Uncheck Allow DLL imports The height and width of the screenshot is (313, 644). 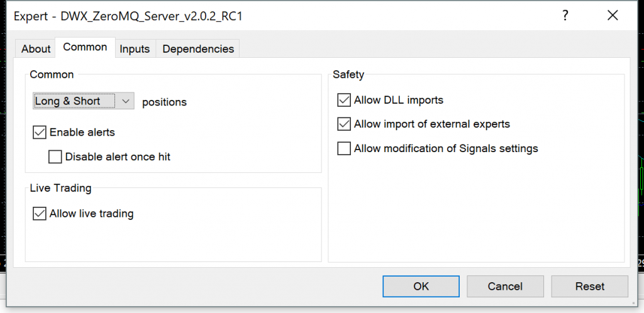(x=344, y=100)
